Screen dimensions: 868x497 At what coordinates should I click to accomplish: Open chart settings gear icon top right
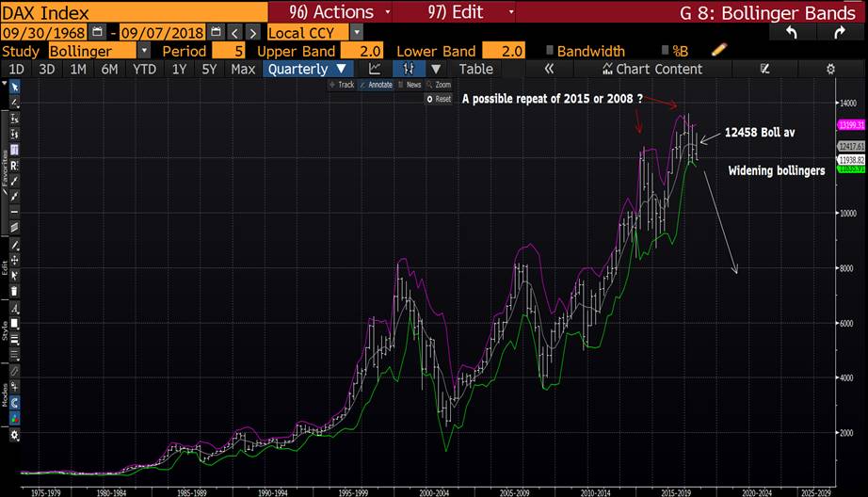point(830,69)
